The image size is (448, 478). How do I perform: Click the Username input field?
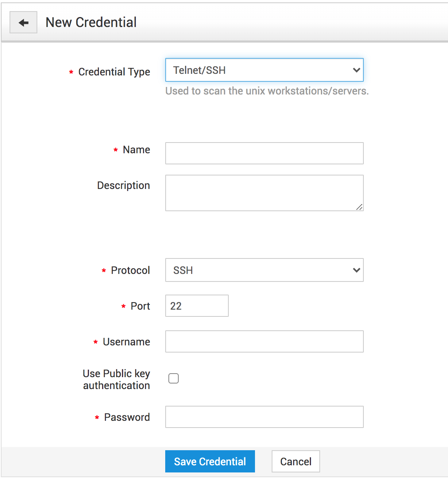coord(264,341)
